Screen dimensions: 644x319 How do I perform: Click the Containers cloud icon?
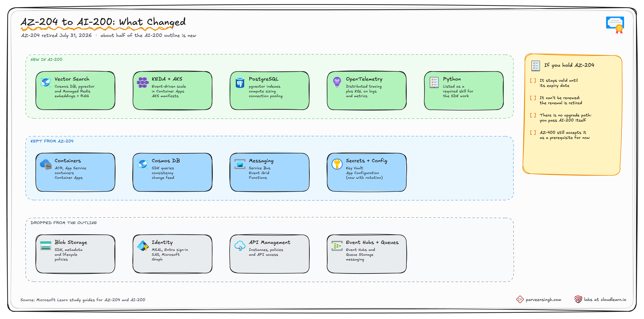46,164
